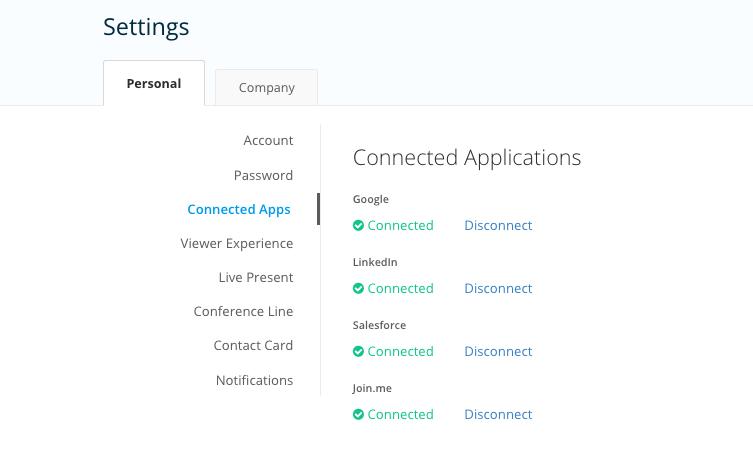Click the Join.me connected checkmark icon
753x474 pixels.
click(x=358, y=414)
